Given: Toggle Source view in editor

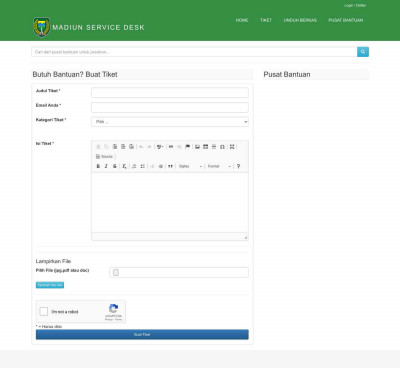Looking at the screenshot, I should (105, 156).
